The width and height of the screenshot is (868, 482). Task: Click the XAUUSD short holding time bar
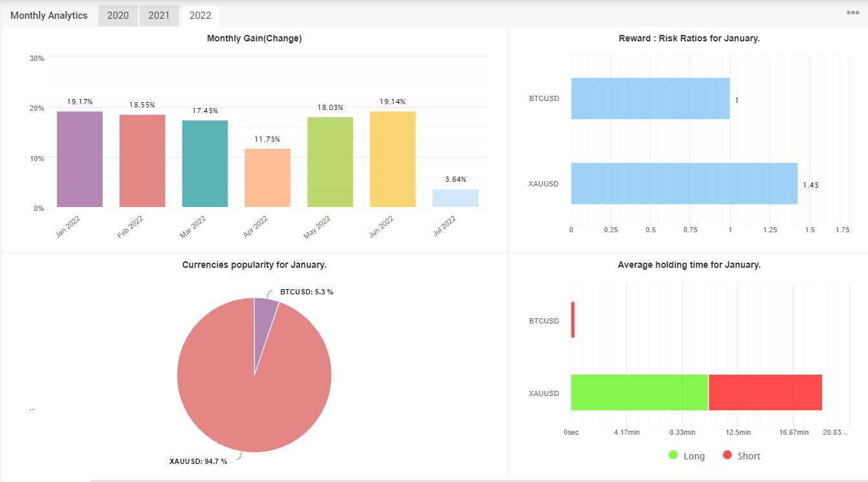pos(765,392)
